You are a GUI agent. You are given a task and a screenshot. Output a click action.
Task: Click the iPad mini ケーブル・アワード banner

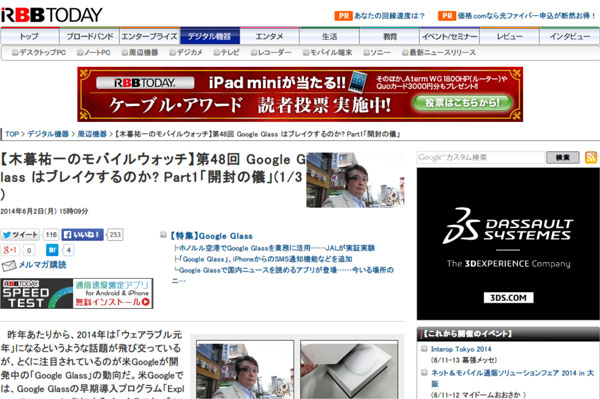coord(300,94)
